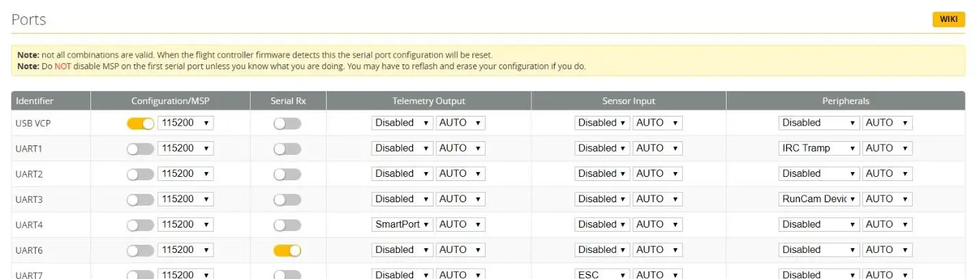Click the Telemetry Output column header
This screenshot has height=279, width=980.
[428, 101]
